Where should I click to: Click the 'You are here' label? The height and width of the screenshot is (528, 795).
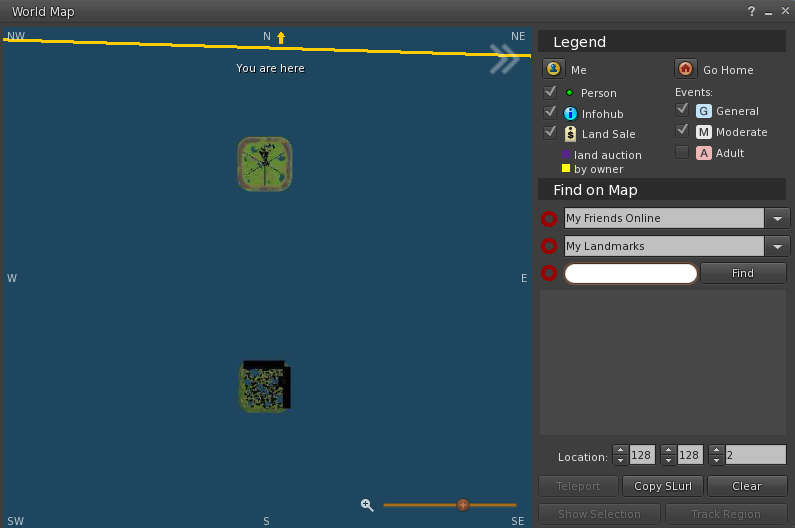tap(270, 68)
